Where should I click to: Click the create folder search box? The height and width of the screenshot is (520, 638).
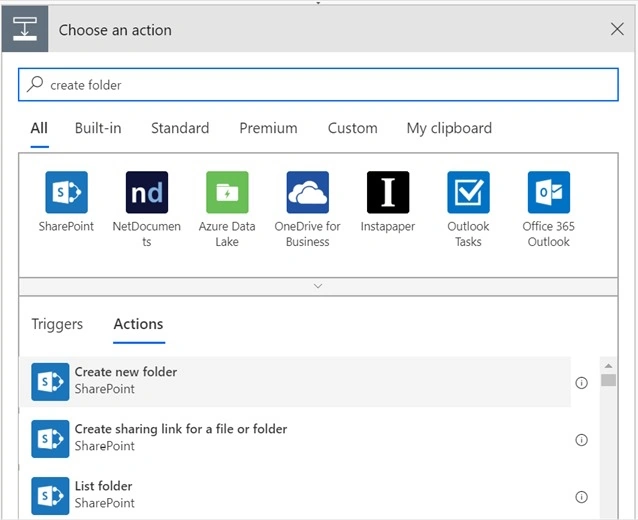(x=318, y=85)
